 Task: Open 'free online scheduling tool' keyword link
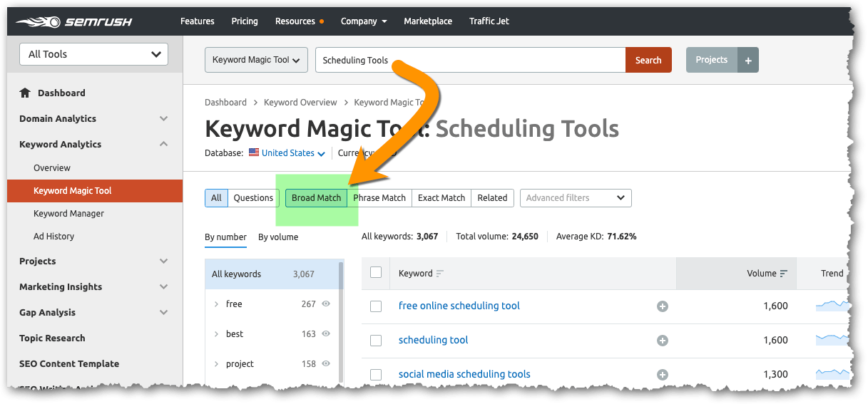459,306
